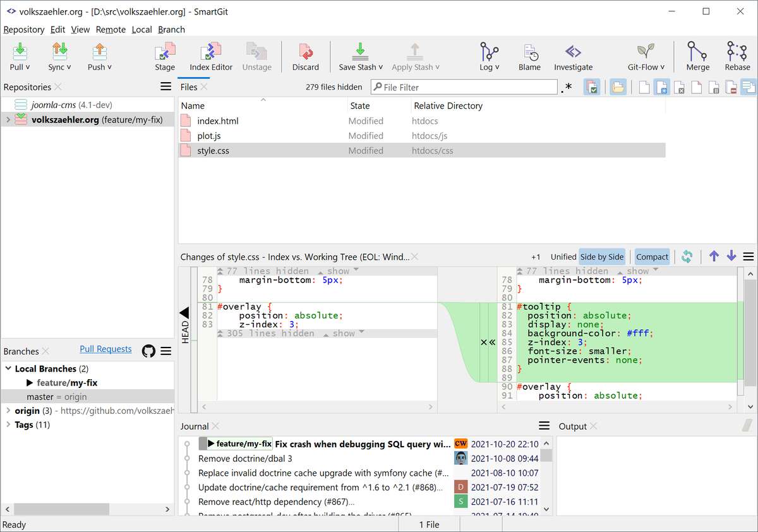Open the Remote menu
Image resolution: width=758 pixels, height=532 pixels.
111,29
